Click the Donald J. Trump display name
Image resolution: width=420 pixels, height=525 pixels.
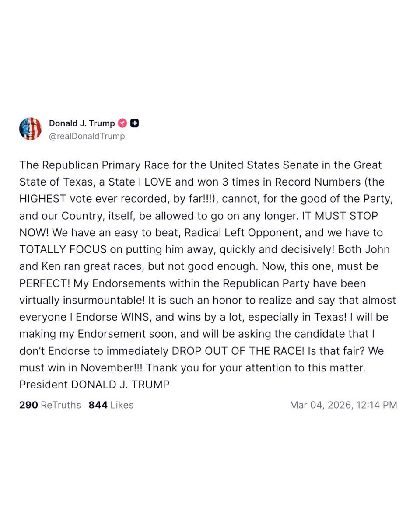(83, 123)
